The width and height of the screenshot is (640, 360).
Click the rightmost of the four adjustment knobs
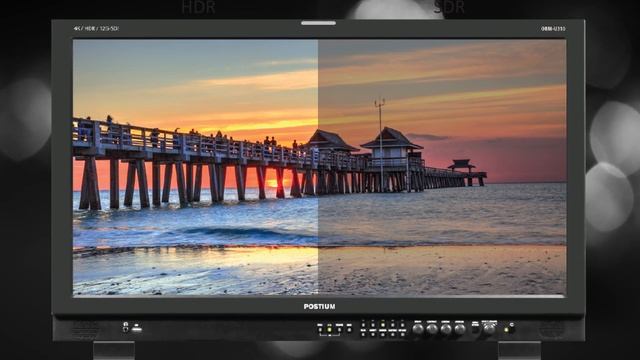click(x=460, y=329)
